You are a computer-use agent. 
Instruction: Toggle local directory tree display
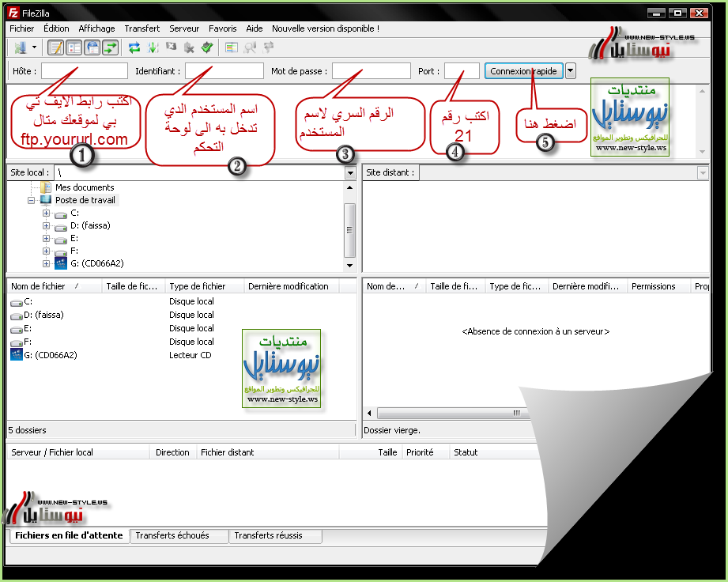pos(74,47)
